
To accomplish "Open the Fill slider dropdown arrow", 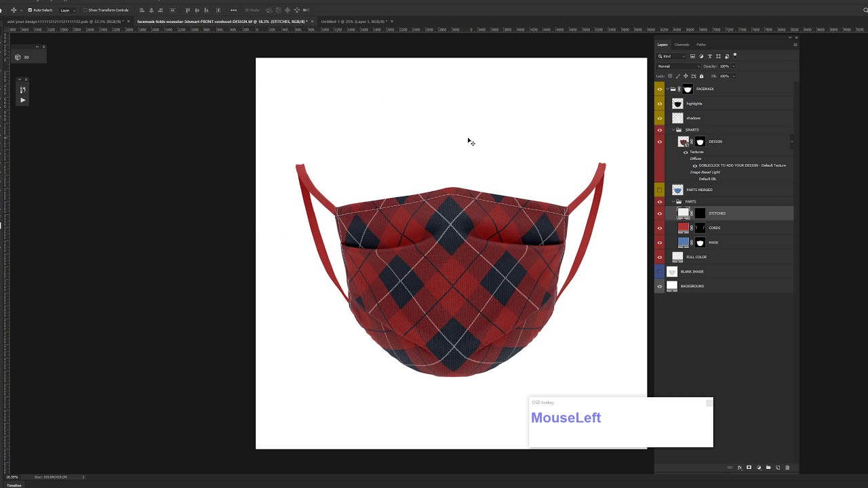I will pos(734,76).
